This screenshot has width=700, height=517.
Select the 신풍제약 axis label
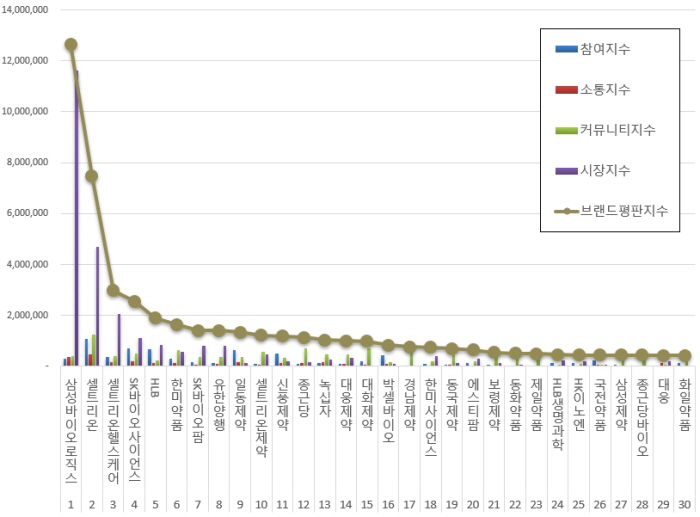pyautogui.click(x=283, y=404)
